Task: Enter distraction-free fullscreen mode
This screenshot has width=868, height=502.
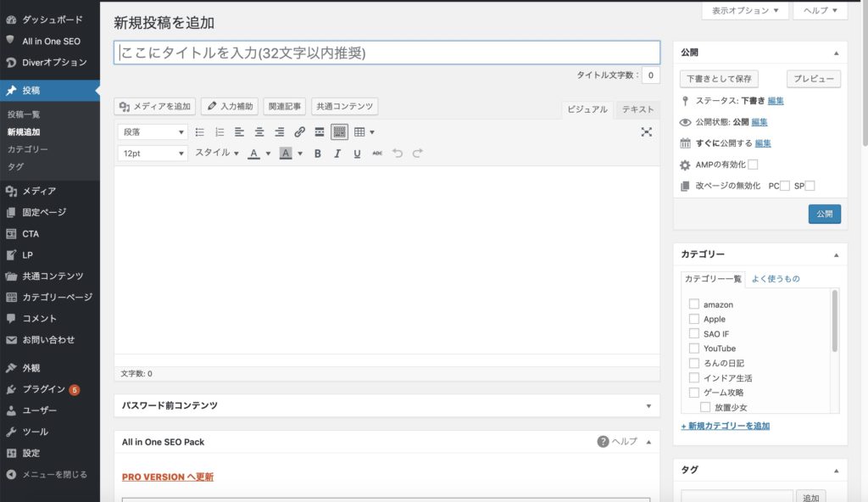Action: (x=647, y=132)
